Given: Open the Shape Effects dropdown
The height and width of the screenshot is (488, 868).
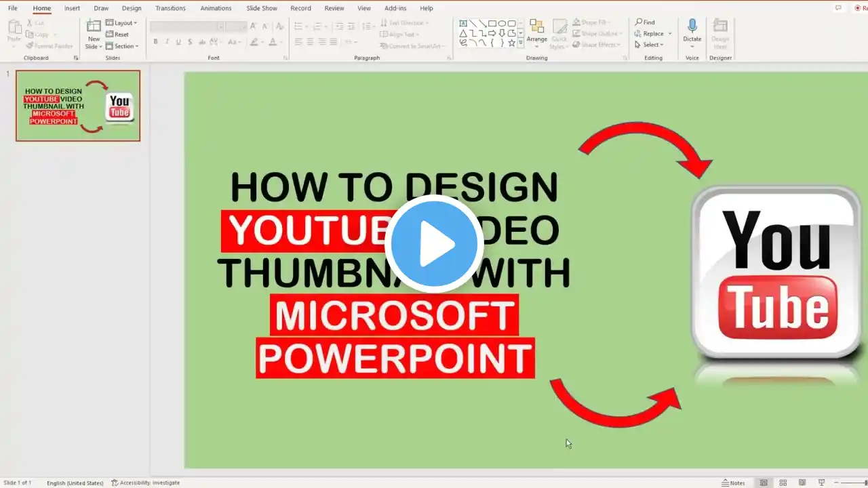Looking at the screenshot, I should coord(596,45).
